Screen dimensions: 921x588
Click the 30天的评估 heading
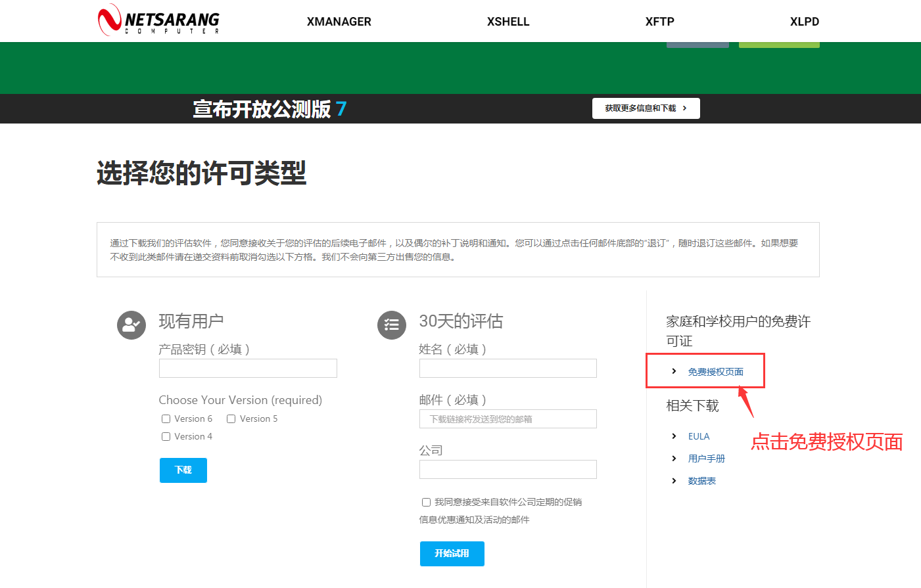(461, 321)
